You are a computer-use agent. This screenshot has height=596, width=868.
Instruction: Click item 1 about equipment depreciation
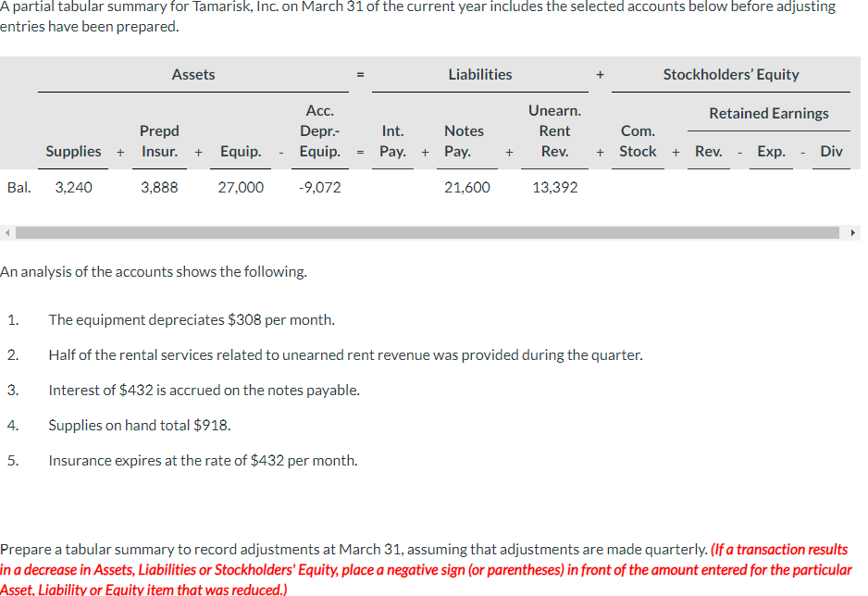(192, 319)
